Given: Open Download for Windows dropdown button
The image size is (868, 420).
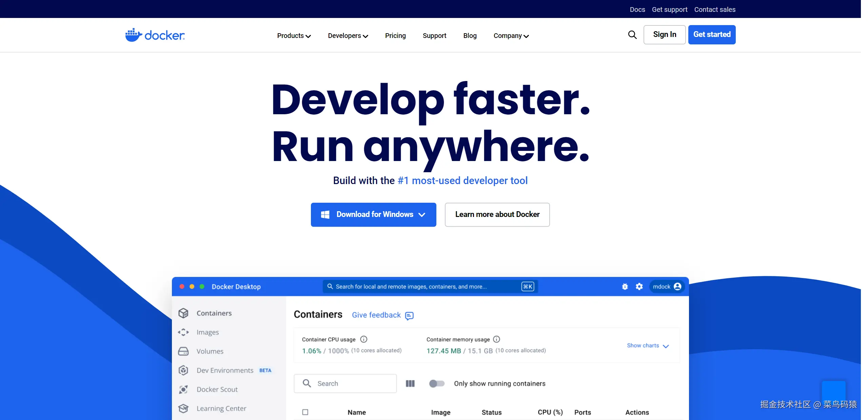Looking at the screenshot, I should (x=373, y=215).
